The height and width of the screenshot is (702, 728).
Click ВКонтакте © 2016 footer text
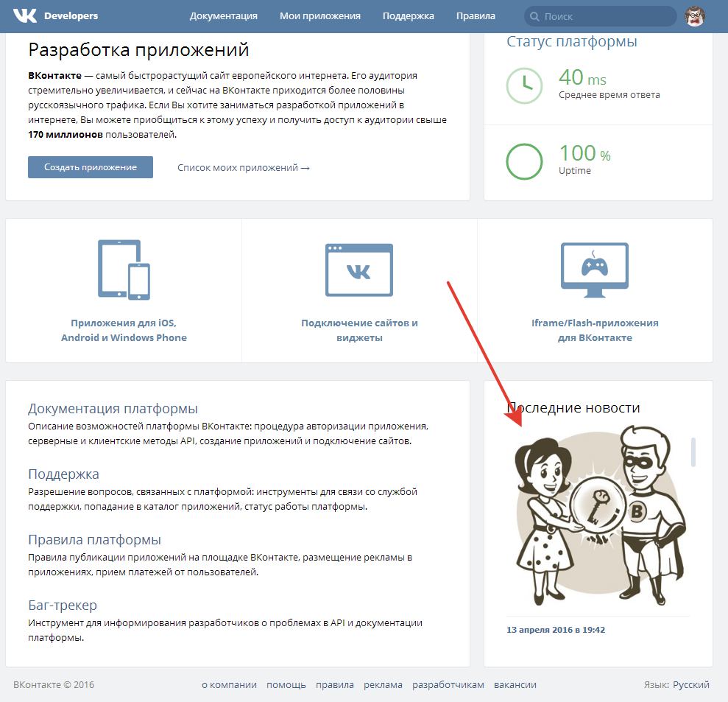(x=54, y=684)
